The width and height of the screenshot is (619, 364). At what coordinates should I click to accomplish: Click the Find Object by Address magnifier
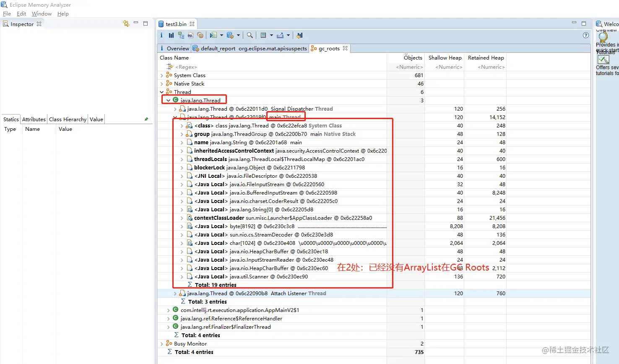[250, 35]
